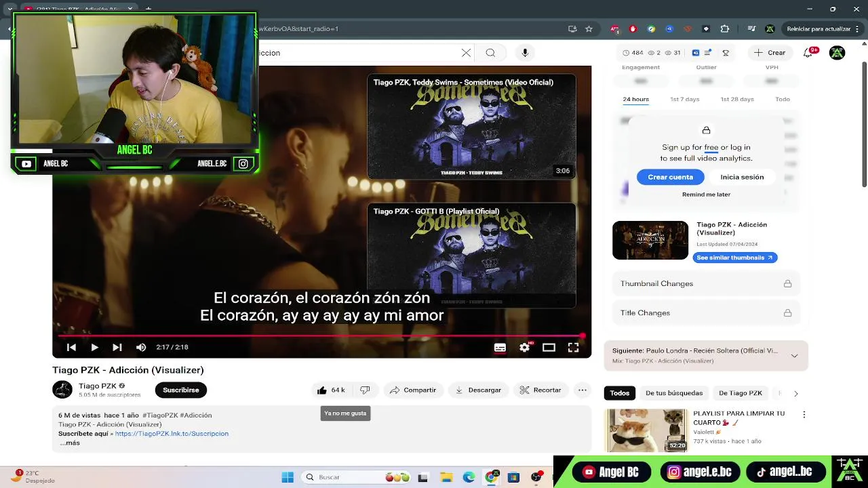Click Remind me later

pos(706,195)
